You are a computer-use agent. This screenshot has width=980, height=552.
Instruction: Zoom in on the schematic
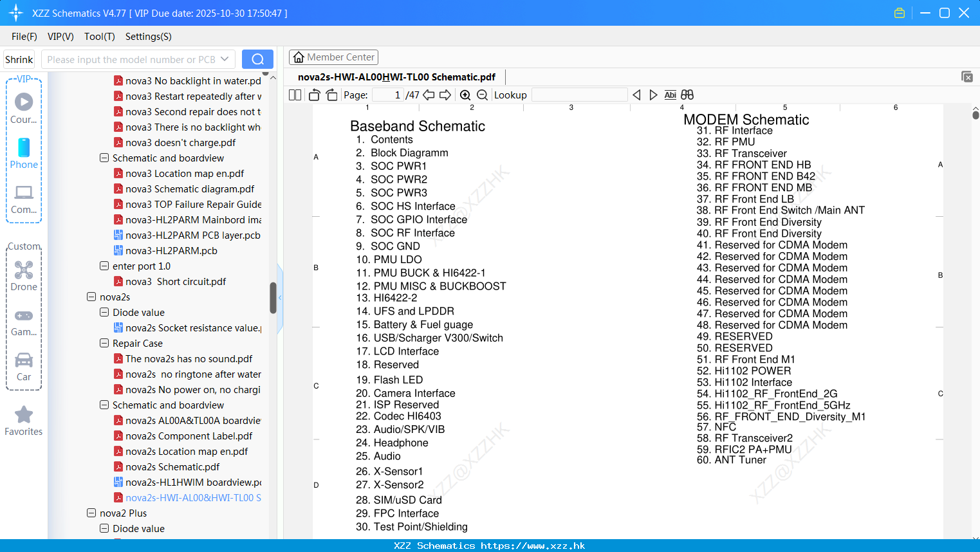465,95
